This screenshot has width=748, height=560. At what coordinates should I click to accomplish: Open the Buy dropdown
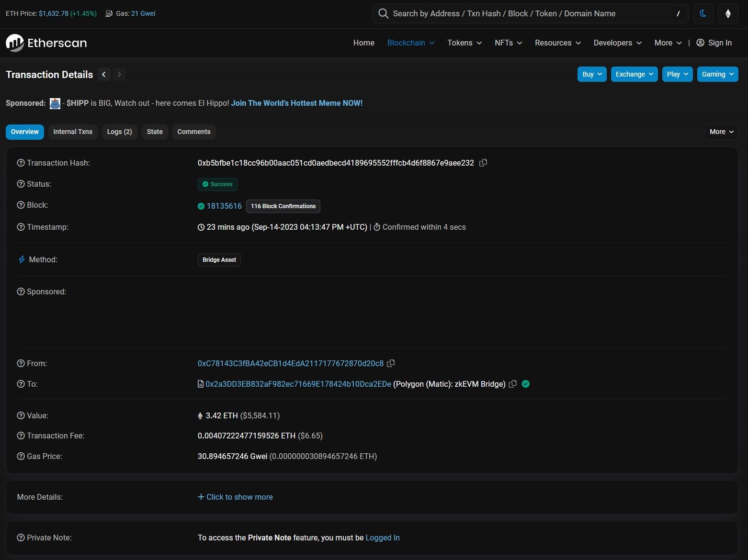pyautogui.click(x=592, y=74)
